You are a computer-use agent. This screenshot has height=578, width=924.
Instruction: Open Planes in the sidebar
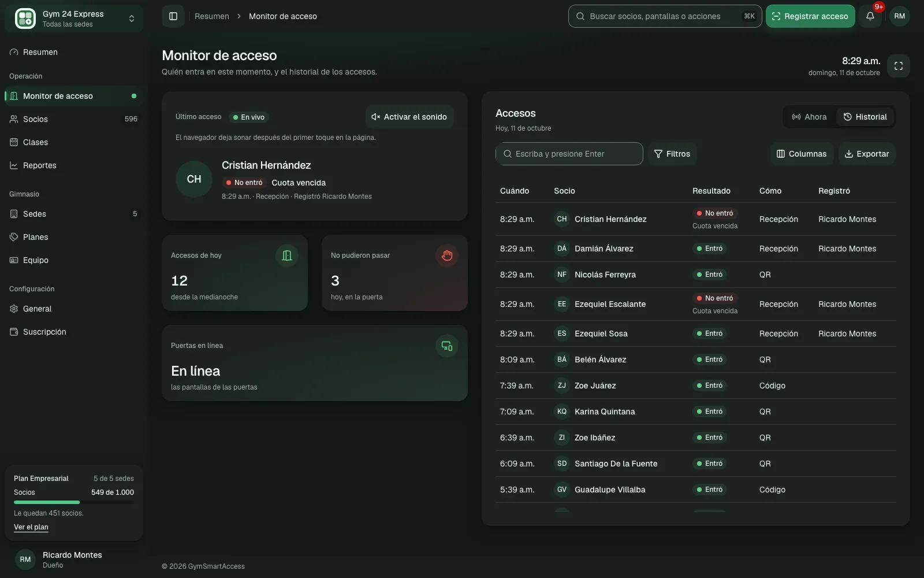(74, 237)
